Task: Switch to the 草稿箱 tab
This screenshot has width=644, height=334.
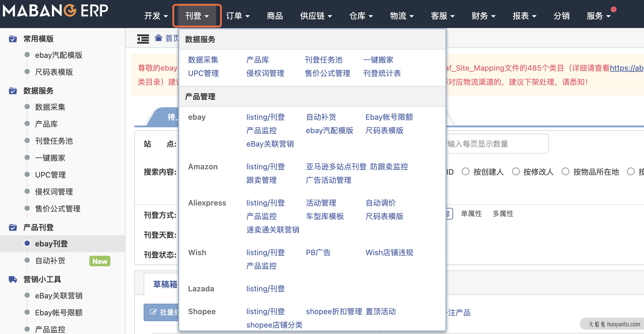Action: point(165,284)
